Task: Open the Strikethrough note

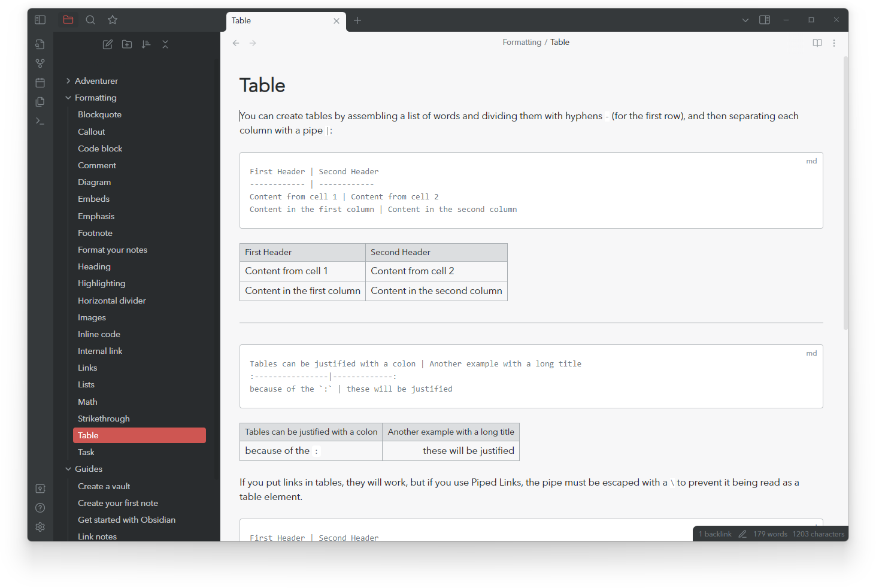Action: tap(104, 419)
